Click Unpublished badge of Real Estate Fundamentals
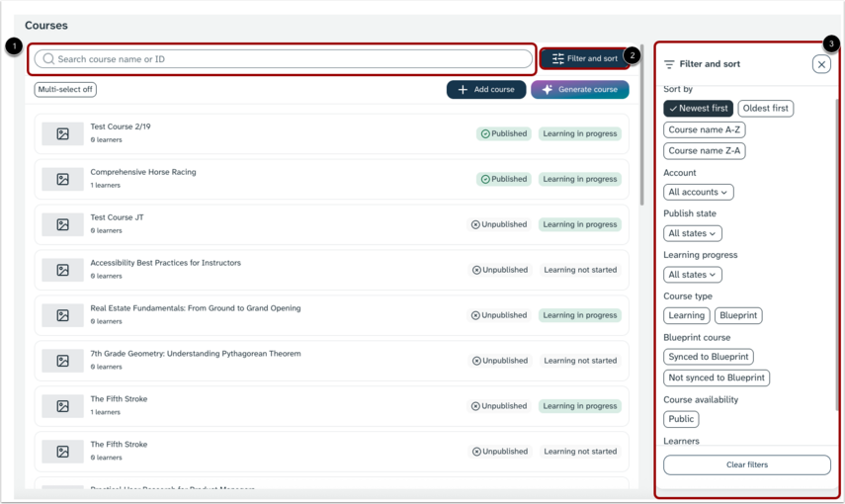Image resolution: width=845 pixels, height=504 pixels. pyautogui.click(x=499, y=315)
